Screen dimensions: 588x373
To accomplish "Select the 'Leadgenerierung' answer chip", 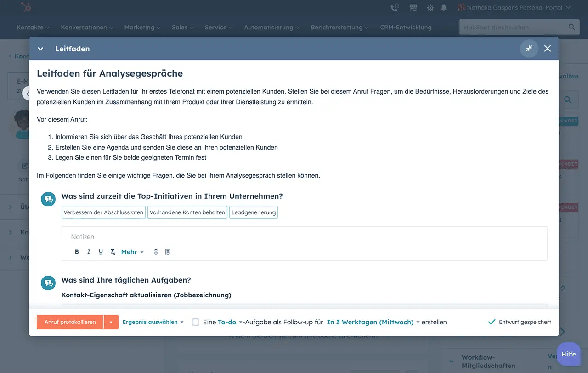I will (254, 212).
